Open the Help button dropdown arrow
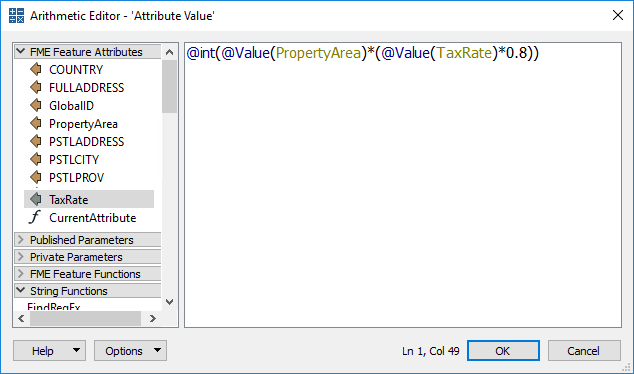This screenshot has width=634, height=374. (x=76, y=350)
